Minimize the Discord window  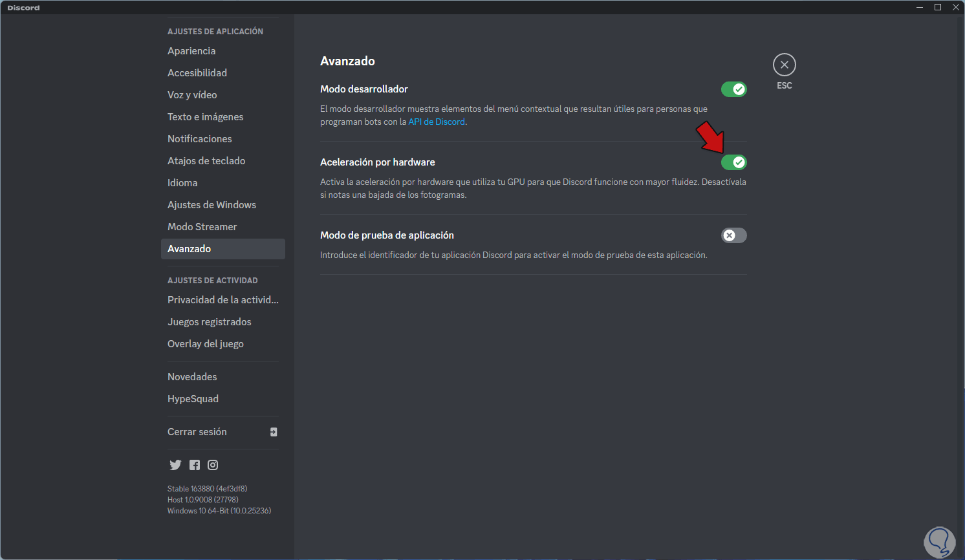click(920, 7)
